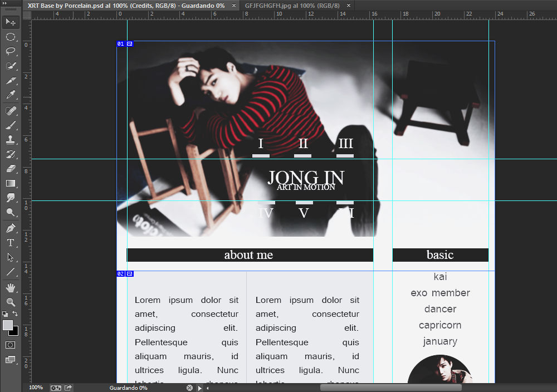Select the Elliptical Marquee tool
557x392 pixels.
(10, 37)
